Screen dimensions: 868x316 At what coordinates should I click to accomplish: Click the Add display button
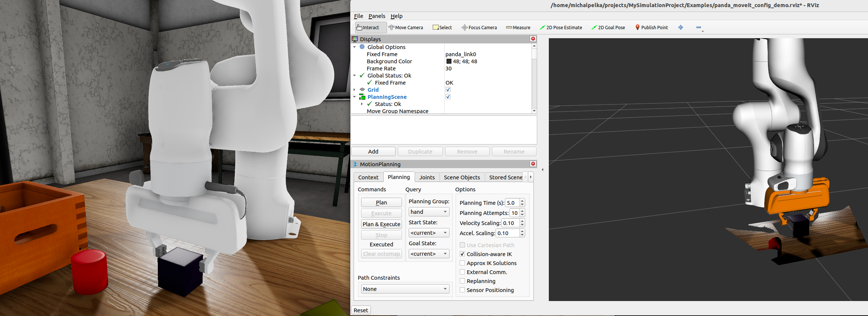(373, 152)
